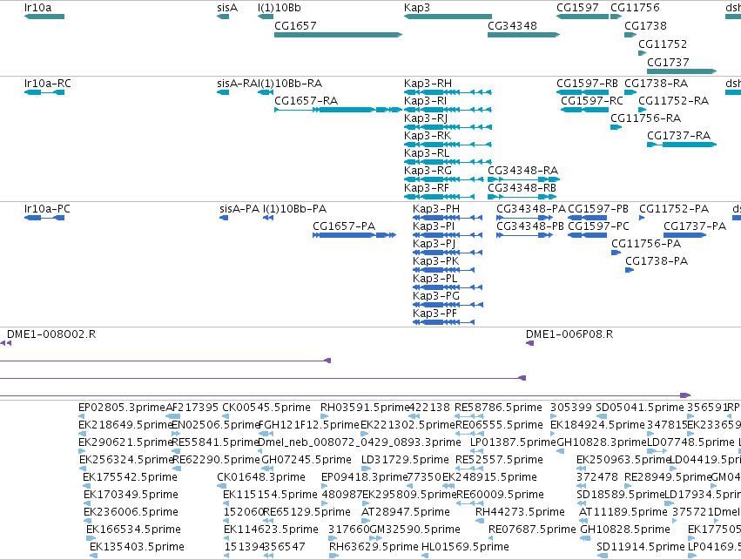The width and height of the screenshot is (741, 560).
Task: Select the Kap3 gene label in top track
Action: pyautogui.click(x=417, y=8)
